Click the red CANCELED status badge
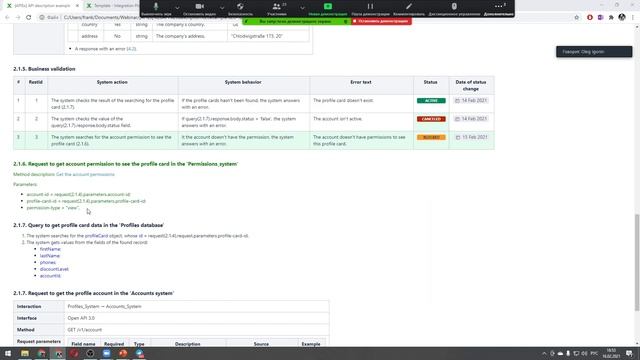 (431, 119)
